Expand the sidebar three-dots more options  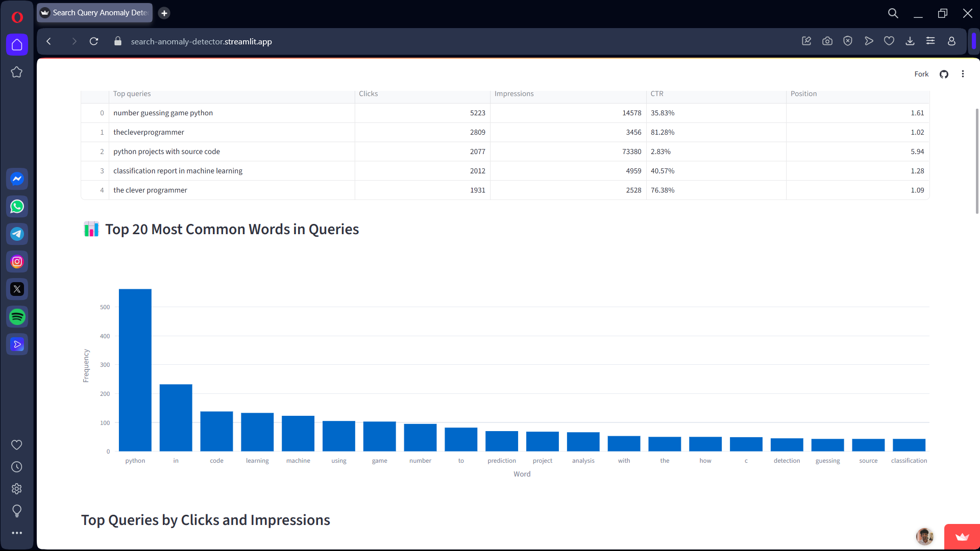[17, 533]
